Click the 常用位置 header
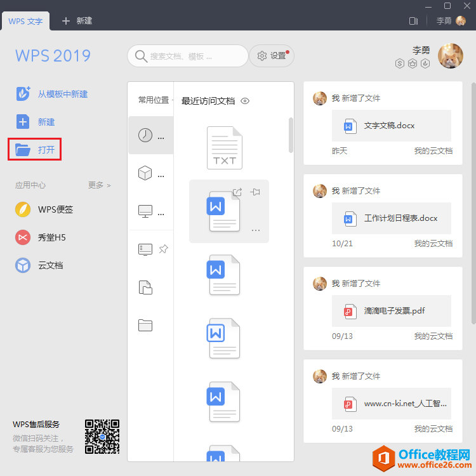 click(x=154, y=100)
